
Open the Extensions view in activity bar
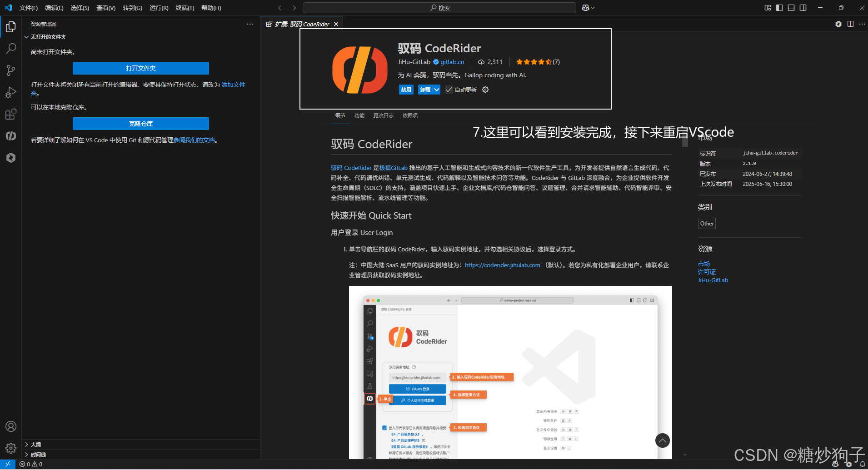pyautogui.click(x=11, y=114)
